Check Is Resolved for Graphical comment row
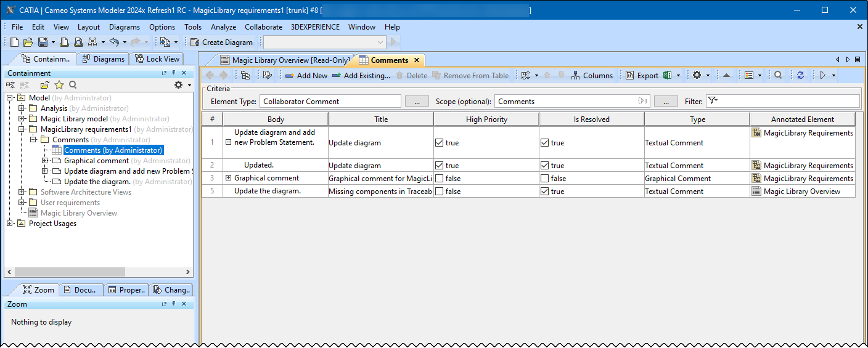868x348 pixels. point(545,179)
